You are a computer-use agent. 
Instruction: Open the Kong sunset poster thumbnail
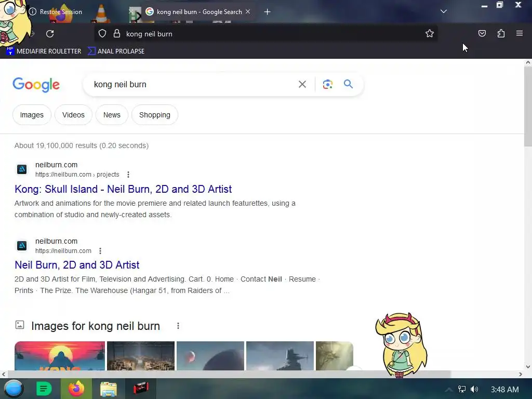[x=60, y=355]
